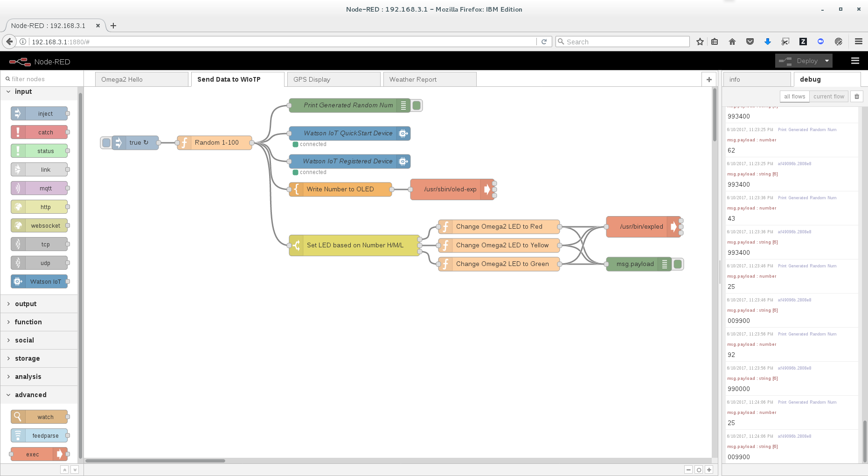Click Firefox home icon
Viewport: 868px width, 476px height.
(732, 42)
